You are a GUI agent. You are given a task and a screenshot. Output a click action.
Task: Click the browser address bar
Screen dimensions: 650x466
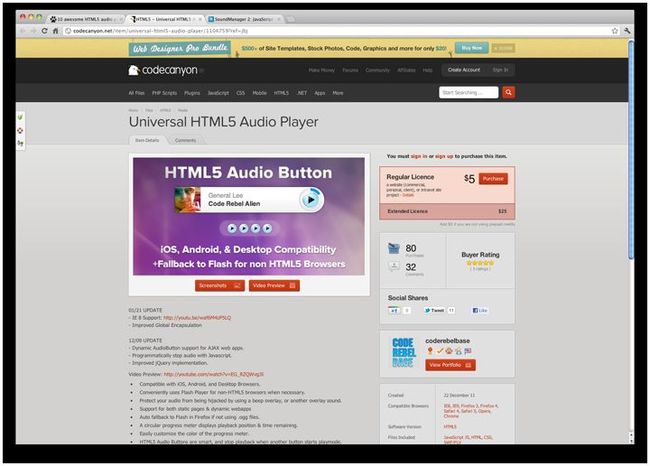coord(337,31)
